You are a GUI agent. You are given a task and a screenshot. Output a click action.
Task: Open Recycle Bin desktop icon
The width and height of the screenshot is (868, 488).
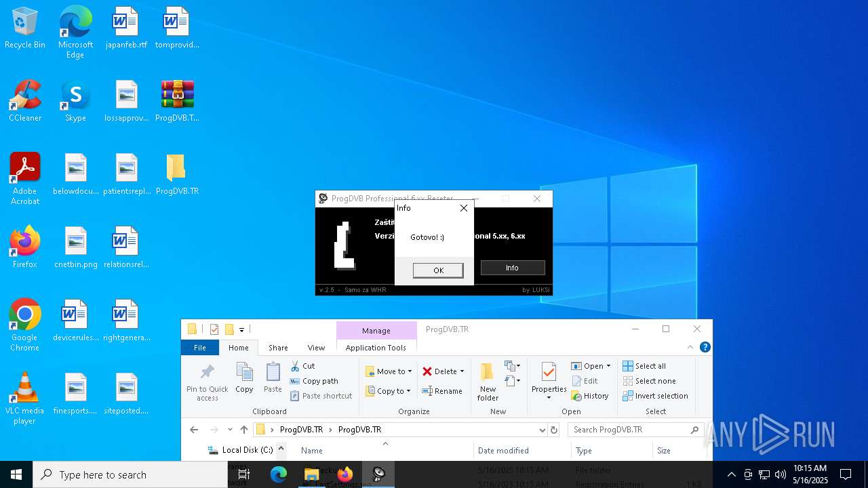click(x=25, y=28)
